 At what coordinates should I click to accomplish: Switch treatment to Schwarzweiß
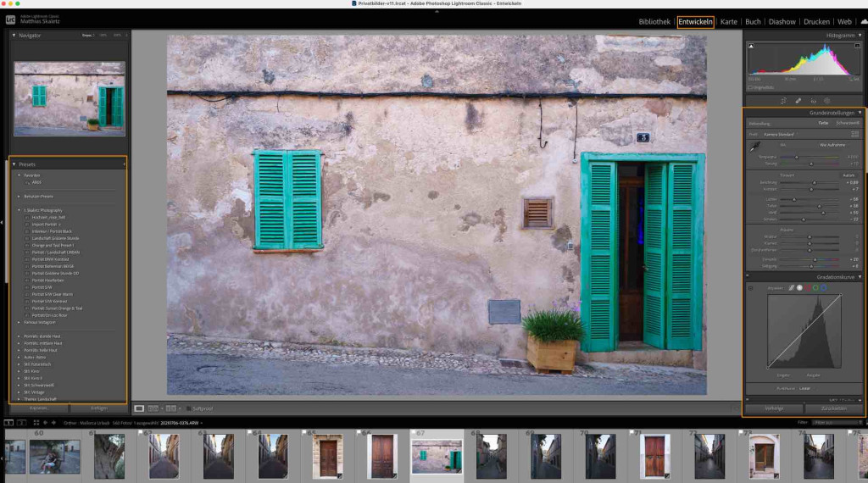tap(847, 123)
